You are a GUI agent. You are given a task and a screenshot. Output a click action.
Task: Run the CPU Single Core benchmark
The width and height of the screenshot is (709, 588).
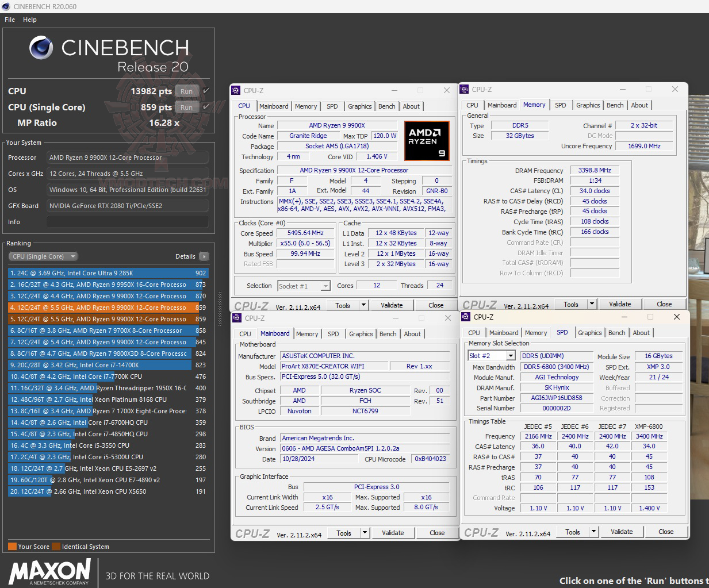coord(187,107)
